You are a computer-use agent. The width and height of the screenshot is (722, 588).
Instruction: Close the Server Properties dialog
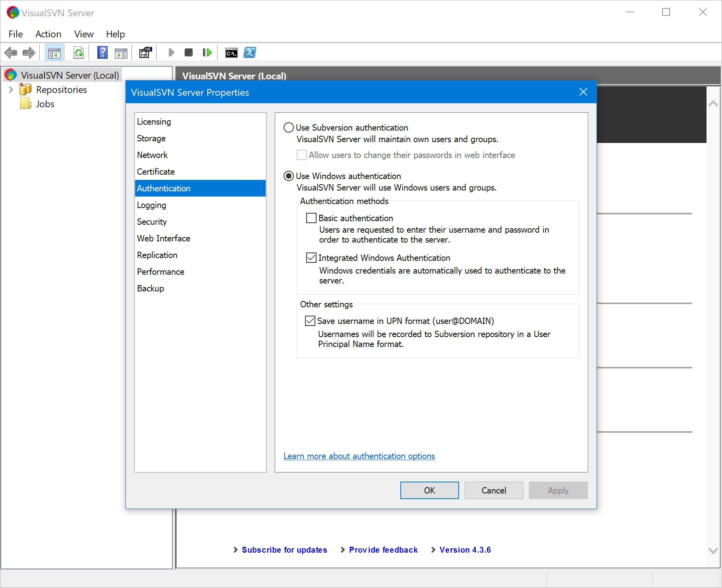583,92
